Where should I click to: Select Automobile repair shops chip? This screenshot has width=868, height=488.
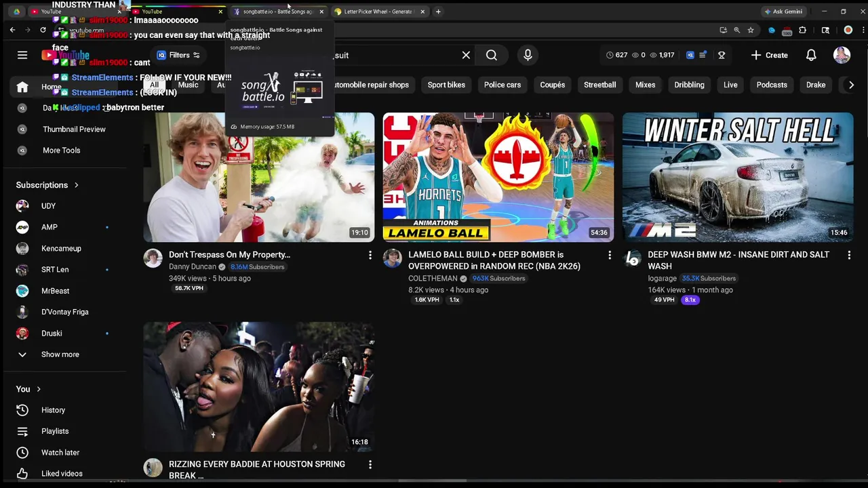(372, 85)
